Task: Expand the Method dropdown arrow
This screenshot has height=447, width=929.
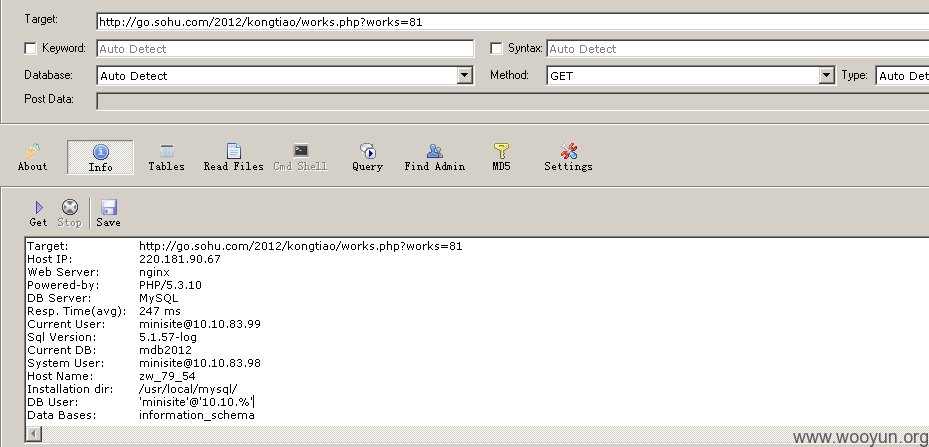Action: (x=827, y=75)
